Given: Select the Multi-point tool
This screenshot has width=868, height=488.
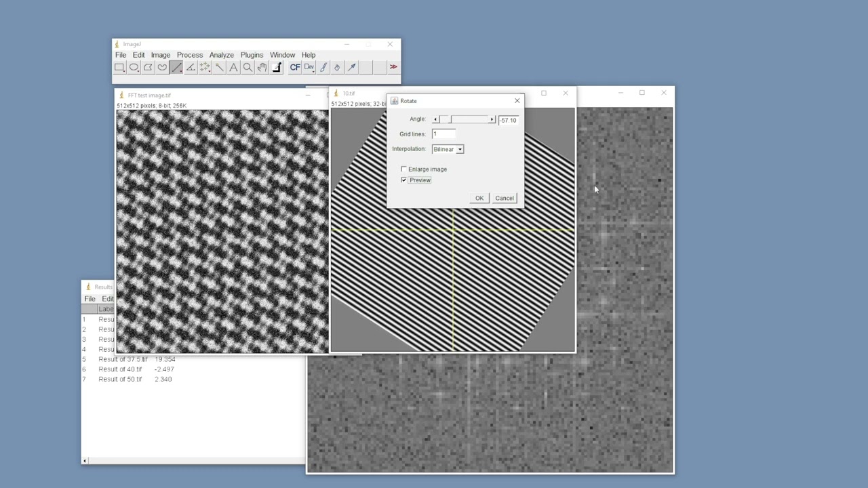Looking at the screenshot, I should pos(205,67).
